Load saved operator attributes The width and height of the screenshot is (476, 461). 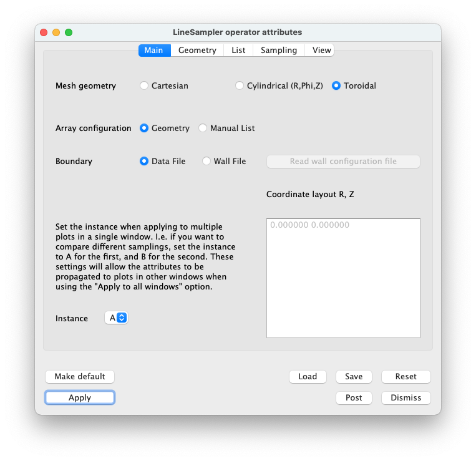[x=308, y=376]
